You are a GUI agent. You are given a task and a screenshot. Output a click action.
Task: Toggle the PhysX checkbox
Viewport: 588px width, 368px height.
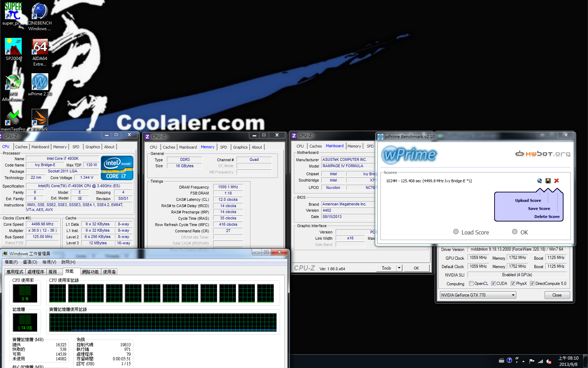513,283
